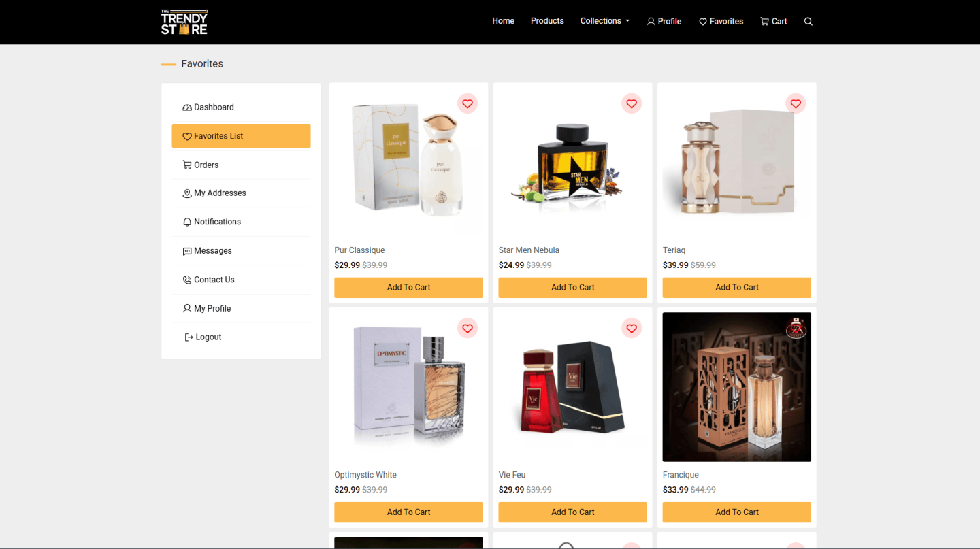Expand the Collections dropdown menu
The width and height of the screenshot is (980, 549).
tap(604, 21)
